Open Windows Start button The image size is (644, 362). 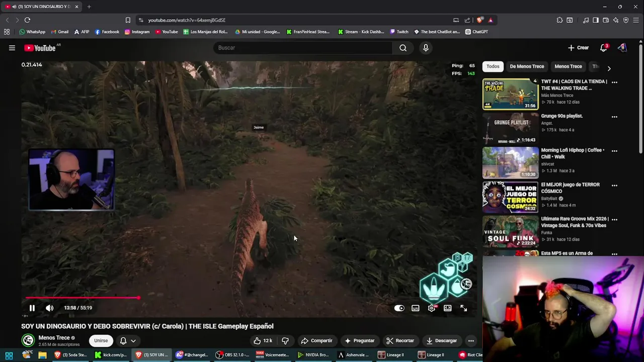pyautogui.click(x=9, y=355)
